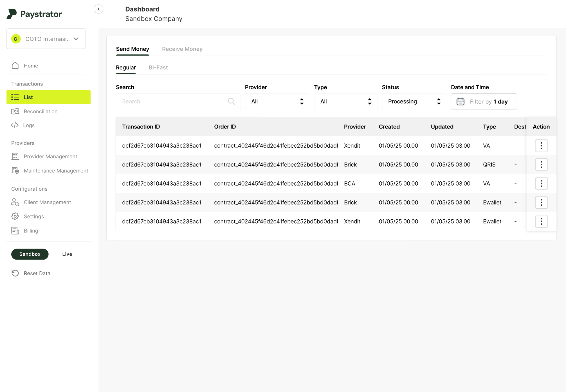Click the Provider column header in table
The height and width of the screenshot is (392, 566).
pyautogui.click(x=355, y=127)
